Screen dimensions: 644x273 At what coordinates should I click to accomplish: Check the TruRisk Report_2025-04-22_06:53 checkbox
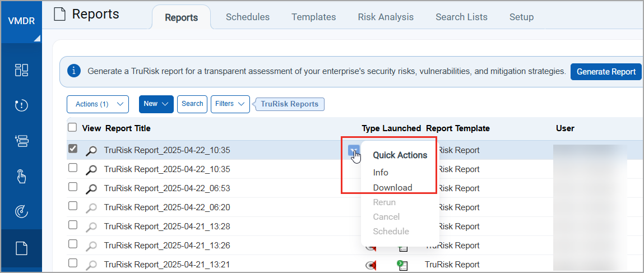72,187
